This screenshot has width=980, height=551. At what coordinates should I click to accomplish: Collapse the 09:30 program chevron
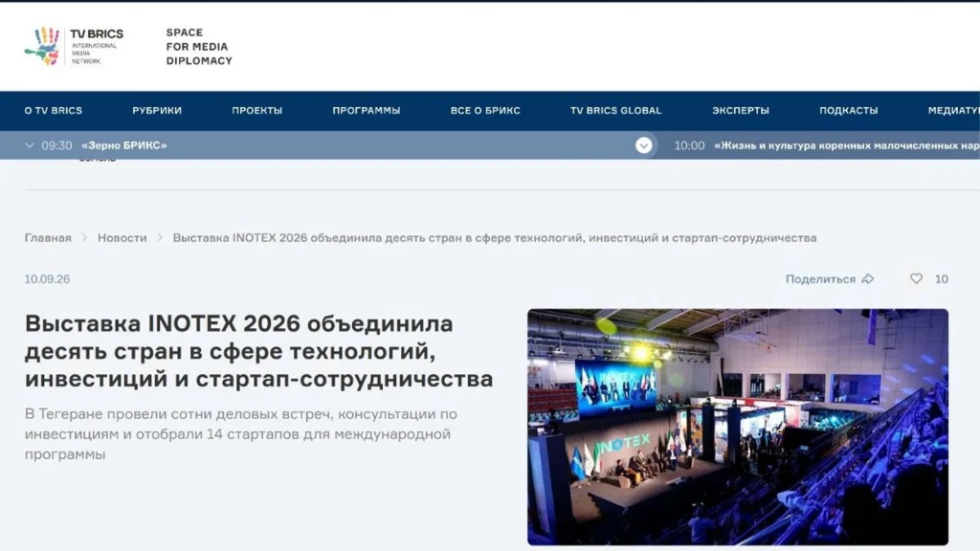30,145
